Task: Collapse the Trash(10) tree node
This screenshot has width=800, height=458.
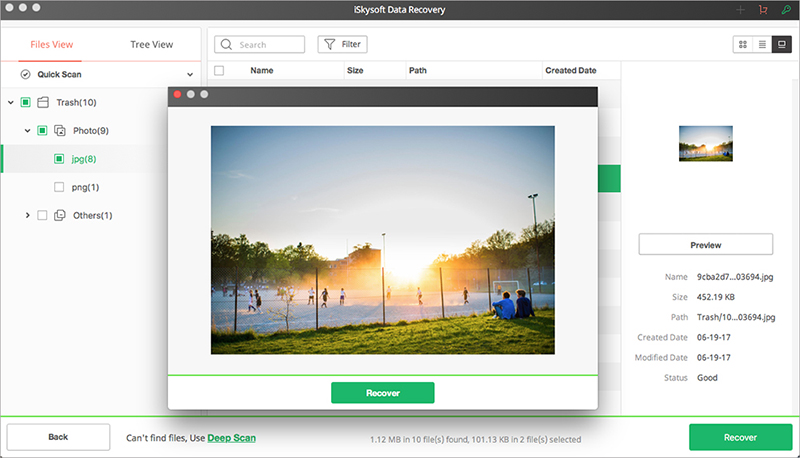Action: pos(10,102)
